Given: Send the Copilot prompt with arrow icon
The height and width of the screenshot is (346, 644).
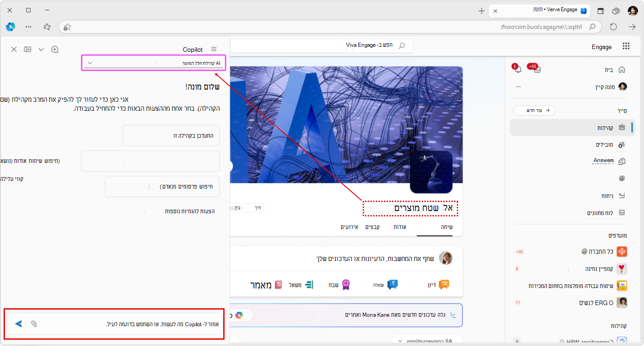Looking at the screenshot, I should pos(18,324).
